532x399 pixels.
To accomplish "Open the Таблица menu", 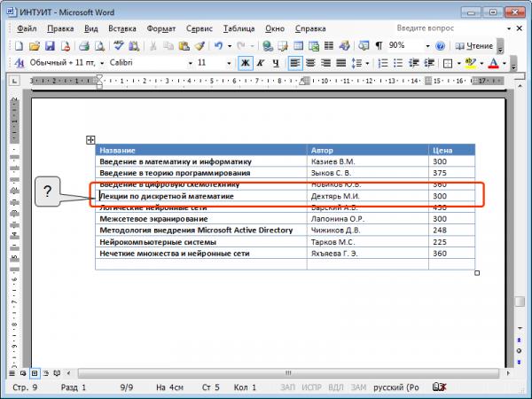I will click(239, 29).
